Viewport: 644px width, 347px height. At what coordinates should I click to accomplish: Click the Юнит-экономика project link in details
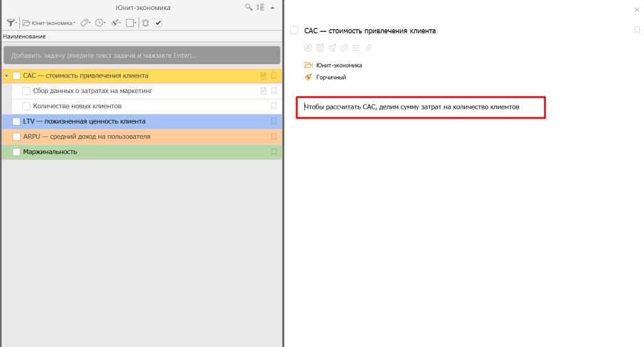coord(338,65)
